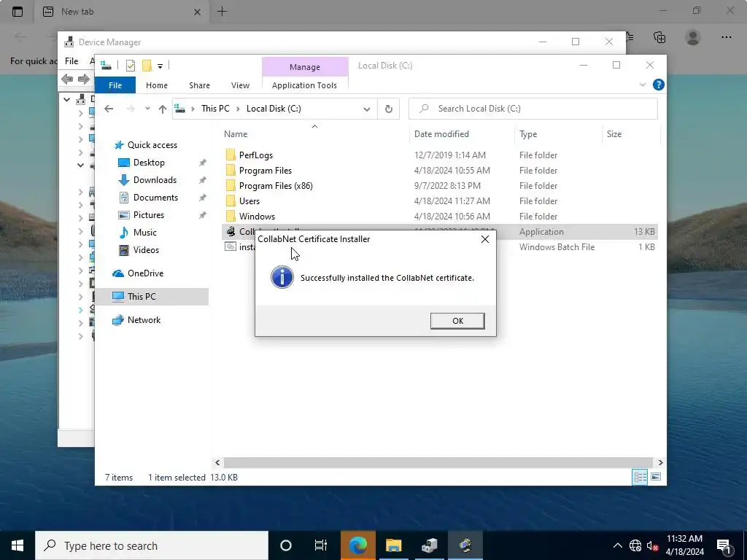Open Quick access in navigation pane
Viewport: 747px width, 560px height.
pyautogui.click(x=152, y=145)
